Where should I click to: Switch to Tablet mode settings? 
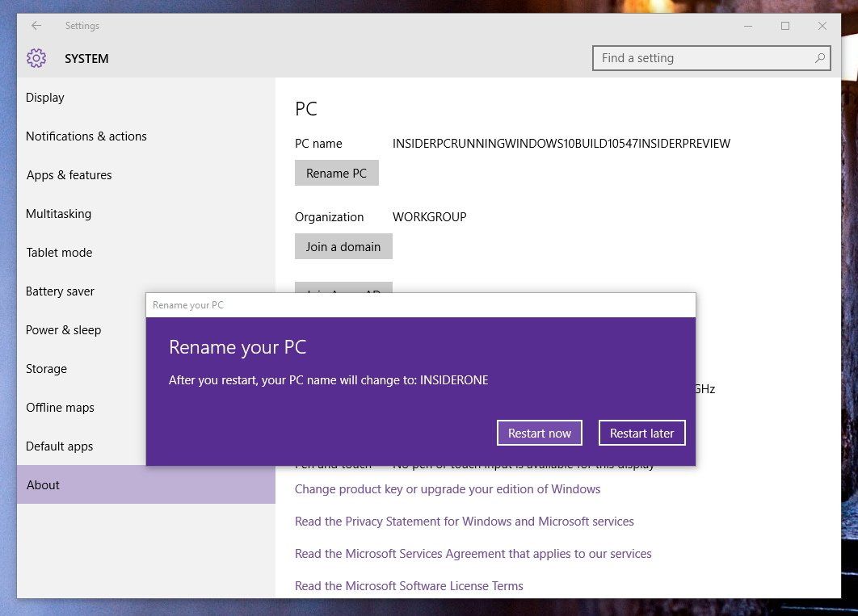58,252
